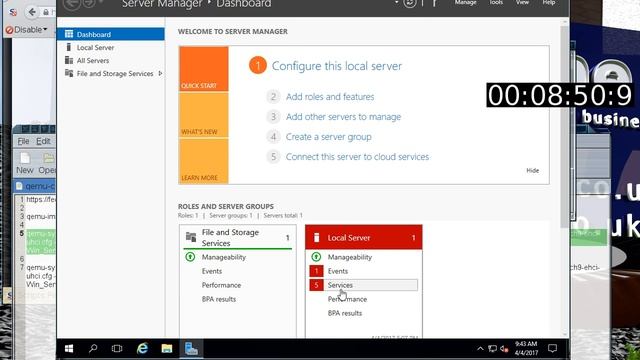Click the Server Manager forward arrow button
The image size is (640, 360).
(88, 4)
